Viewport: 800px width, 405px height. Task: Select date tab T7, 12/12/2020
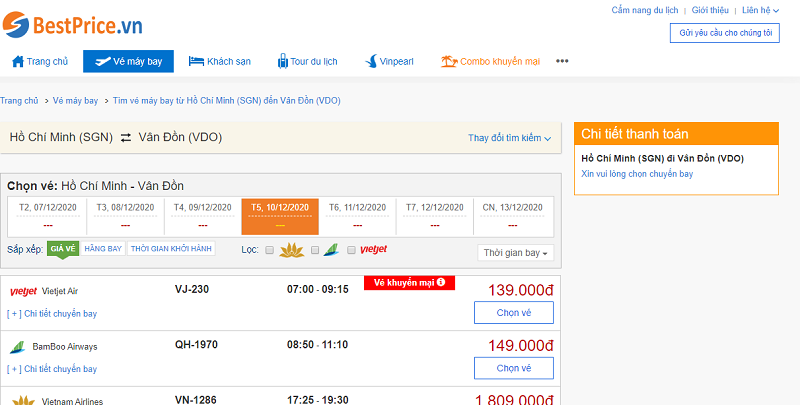pyautogui.click(x=435, y=216)
